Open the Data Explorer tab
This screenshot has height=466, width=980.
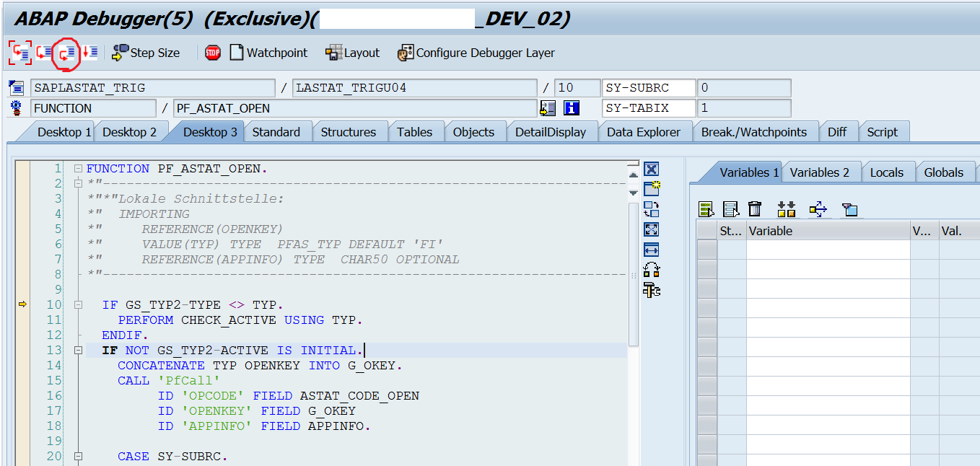pyautogui.click(x=644, y=132)
